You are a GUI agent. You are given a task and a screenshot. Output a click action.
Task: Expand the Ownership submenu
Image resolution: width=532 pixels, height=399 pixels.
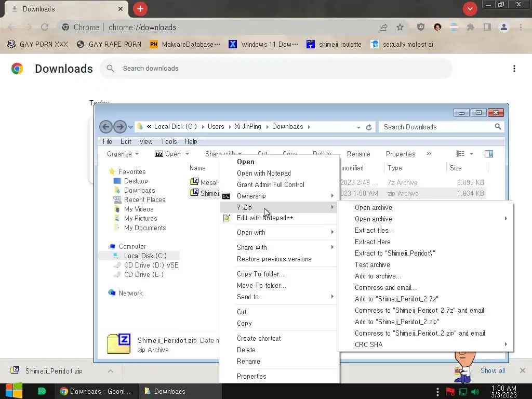tap(280, 196)
